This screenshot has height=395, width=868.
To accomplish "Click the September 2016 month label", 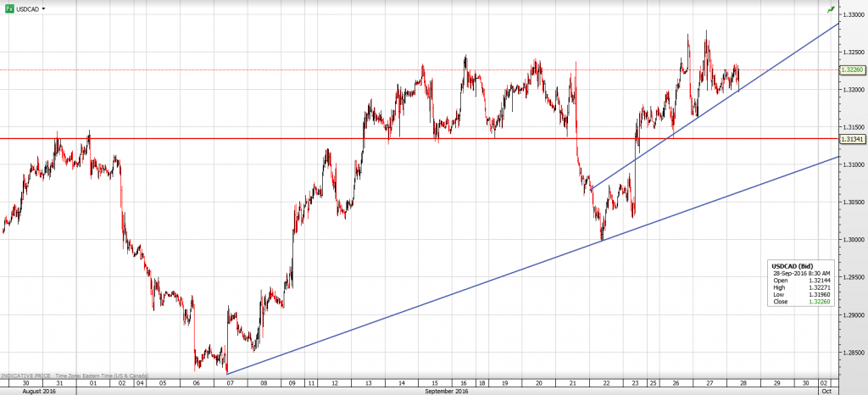I will [x=446, y=391].
